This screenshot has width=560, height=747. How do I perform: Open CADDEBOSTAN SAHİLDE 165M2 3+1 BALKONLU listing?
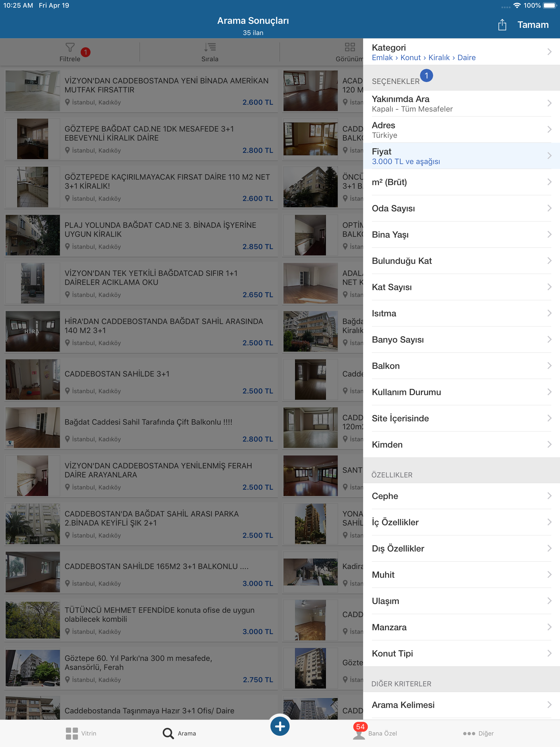click(x=141, y=572)
